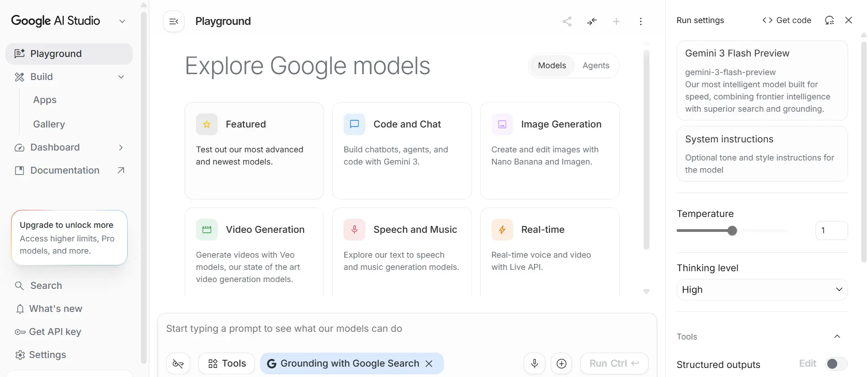This screenshot has height=377, width=868.
Task: Click the Run Ctrl button
Action: tap(614, 363)
